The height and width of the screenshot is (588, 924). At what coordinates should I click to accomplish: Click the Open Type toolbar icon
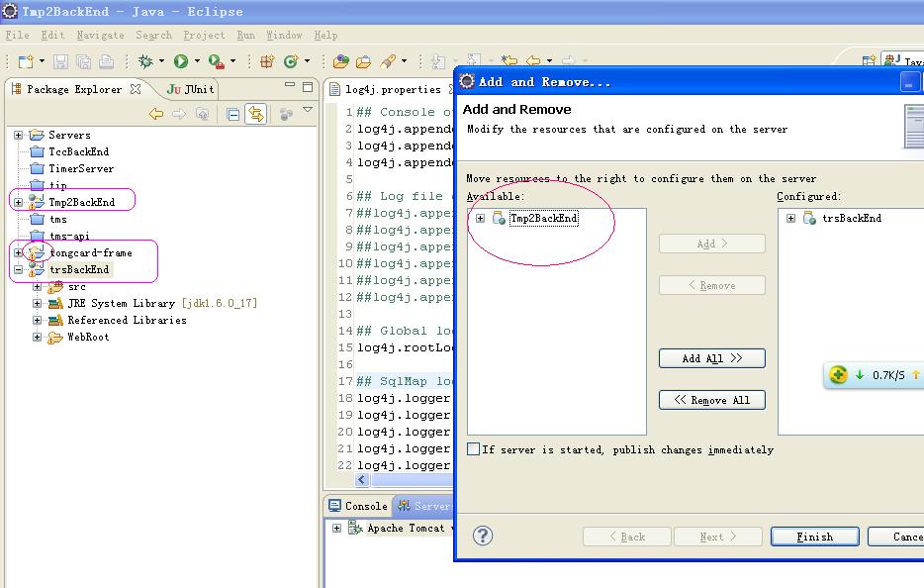340,61
